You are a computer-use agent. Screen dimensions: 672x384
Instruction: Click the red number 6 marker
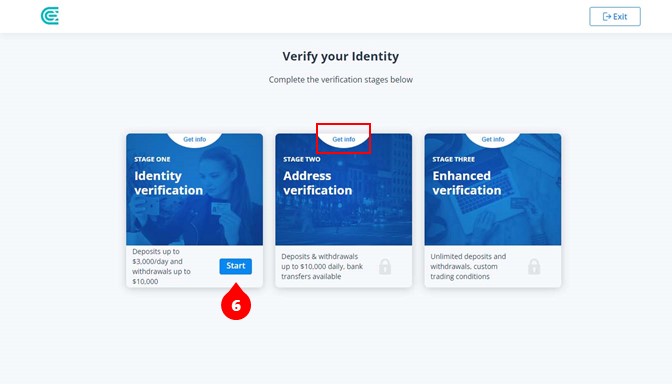(x=236, y=304)
